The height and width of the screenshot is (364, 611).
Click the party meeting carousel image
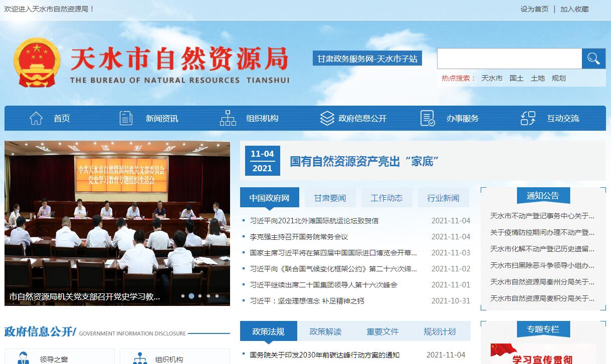(117, 215)
